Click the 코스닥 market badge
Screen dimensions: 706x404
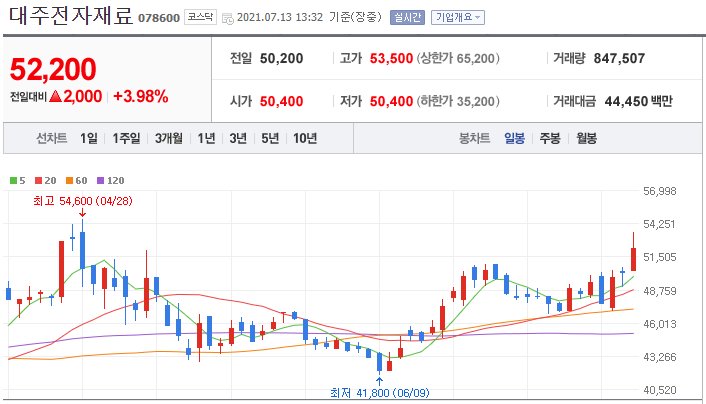click(x=200, y=17)
